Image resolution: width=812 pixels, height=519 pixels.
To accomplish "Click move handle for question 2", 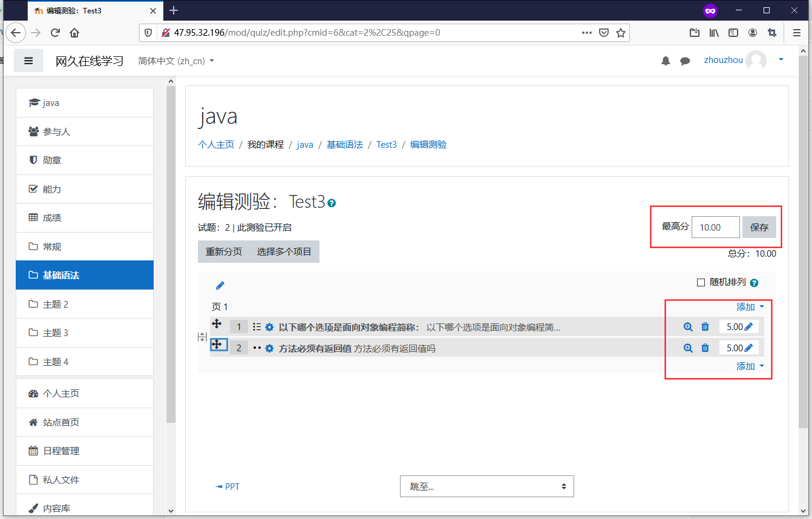I will tap(218, 345).
